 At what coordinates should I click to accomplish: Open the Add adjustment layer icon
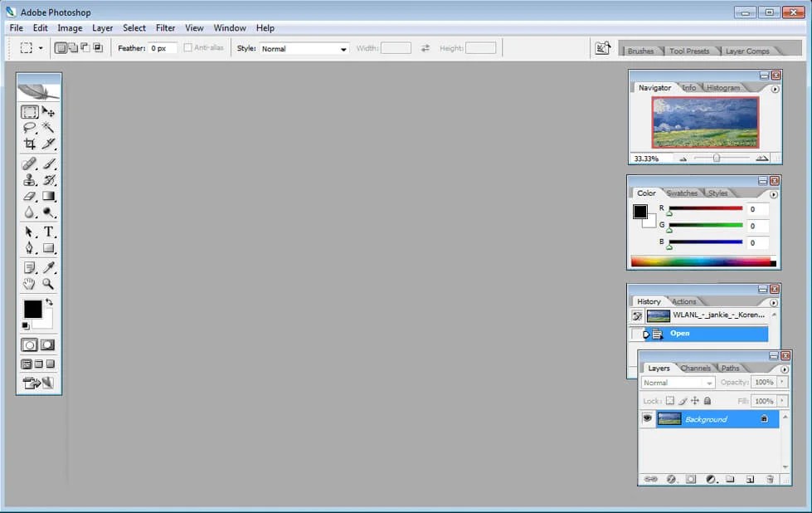(x=711, y=478)
